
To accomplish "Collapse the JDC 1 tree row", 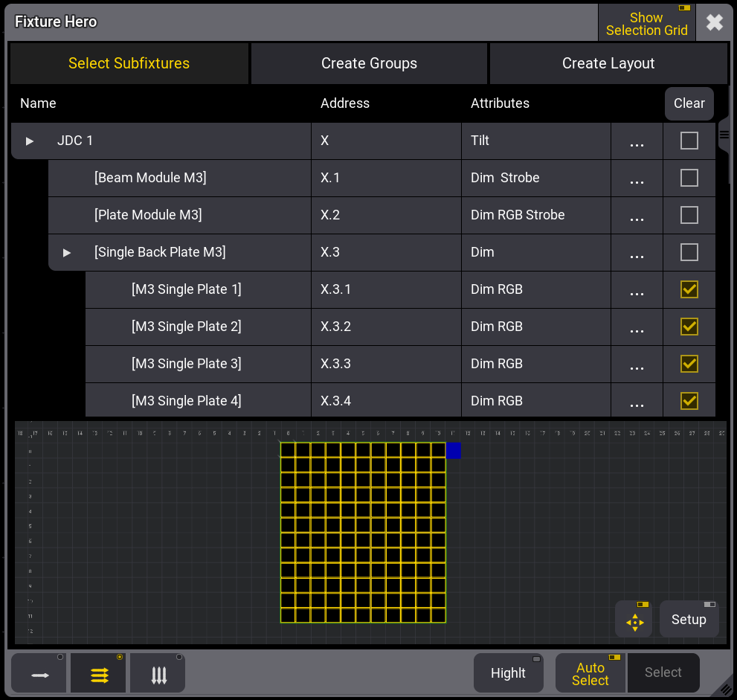I will pos(30,141).
